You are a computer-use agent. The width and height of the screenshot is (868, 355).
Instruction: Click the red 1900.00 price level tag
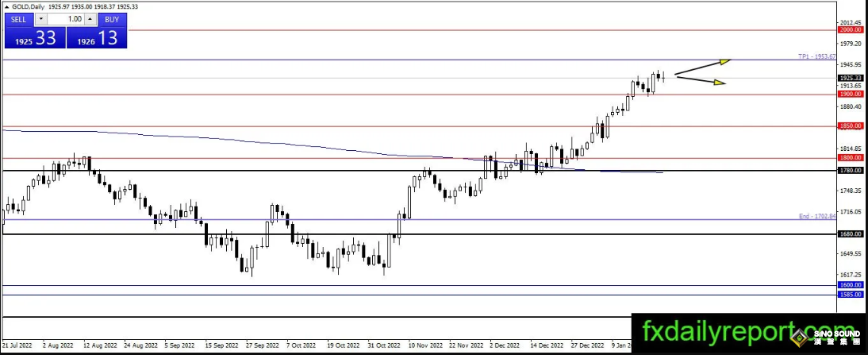850,94
